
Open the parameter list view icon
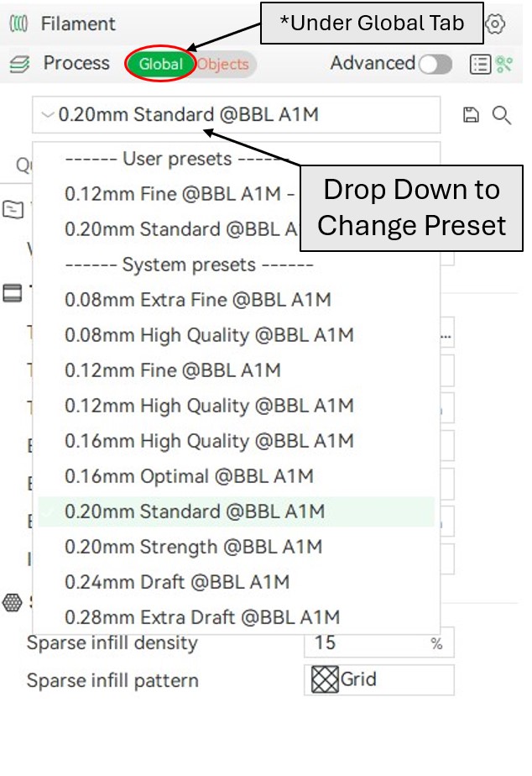point(480,65)
